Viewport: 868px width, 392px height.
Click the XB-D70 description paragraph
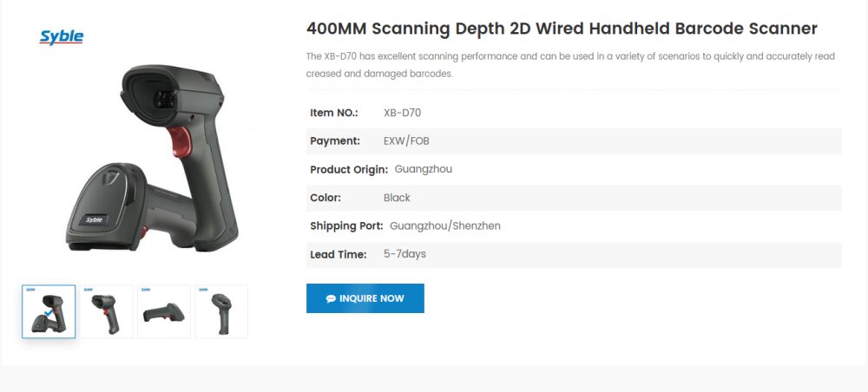(x=570, y=65)
